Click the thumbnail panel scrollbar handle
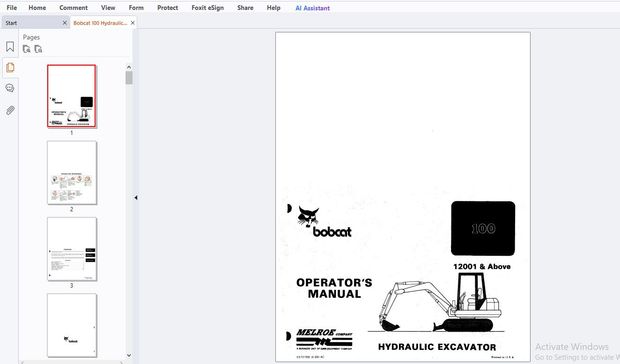Viewport: 620px width, 364px height. (x=129, y=78)
